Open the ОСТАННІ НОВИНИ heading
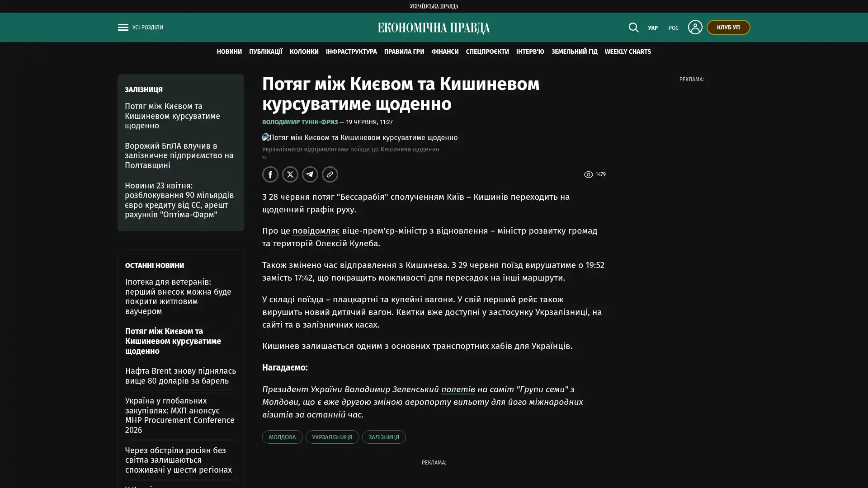 (x=155, y=266)
